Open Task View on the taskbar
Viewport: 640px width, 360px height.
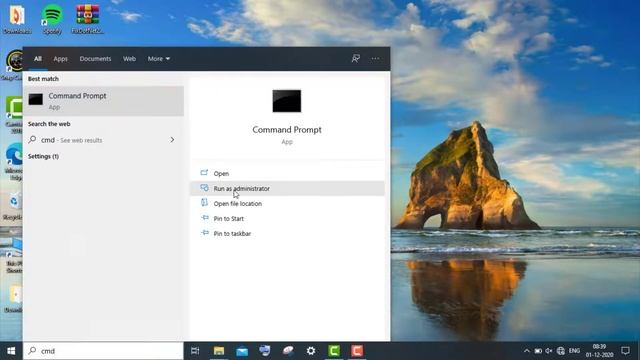point(195,351)
